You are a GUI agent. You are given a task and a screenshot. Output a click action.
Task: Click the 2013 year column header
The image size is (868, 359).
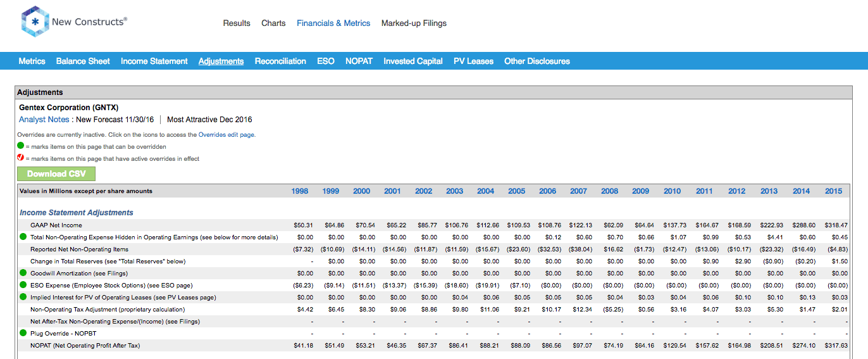(x=769, y=191)
